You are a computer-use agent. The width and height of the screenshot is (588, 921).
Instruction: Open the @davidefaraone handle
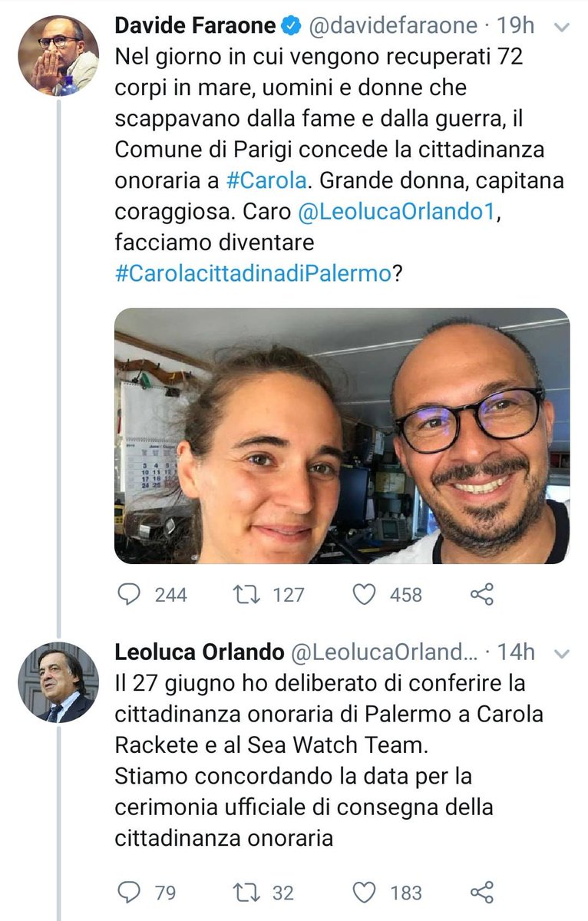coord(394,25)
